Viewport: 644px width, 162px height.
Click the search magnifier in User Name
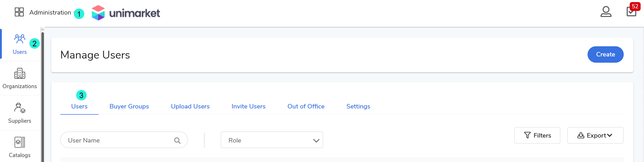tap(177, 140)
